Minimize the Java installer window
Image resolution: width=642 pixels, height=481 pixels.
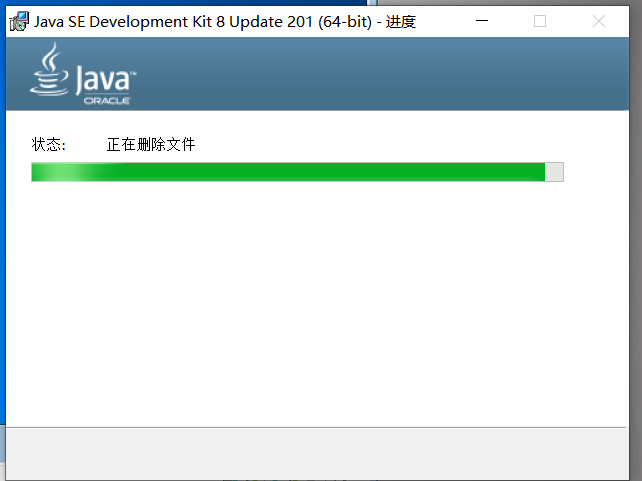[x=482, y=21]
